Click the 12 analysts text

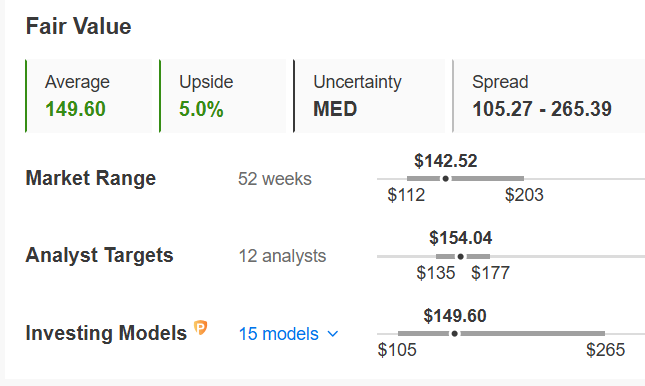tap(282, 256)
